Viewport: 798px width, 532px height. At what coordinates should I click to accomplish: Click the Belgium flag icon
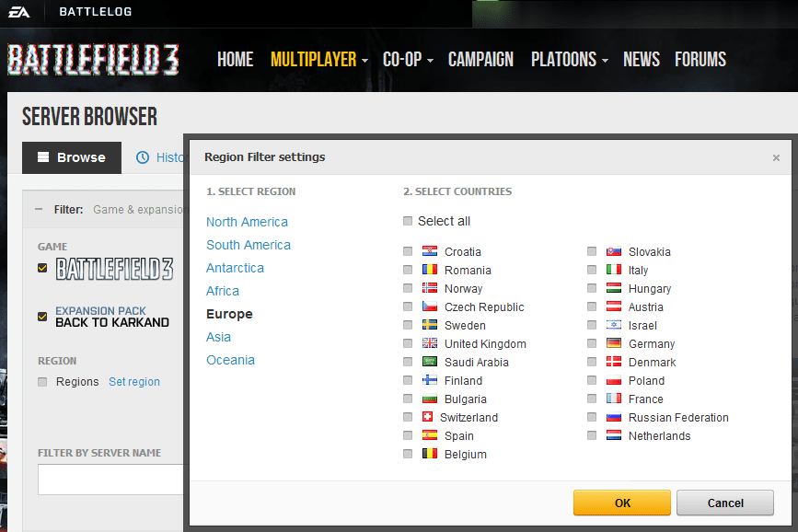click(430, 454)
